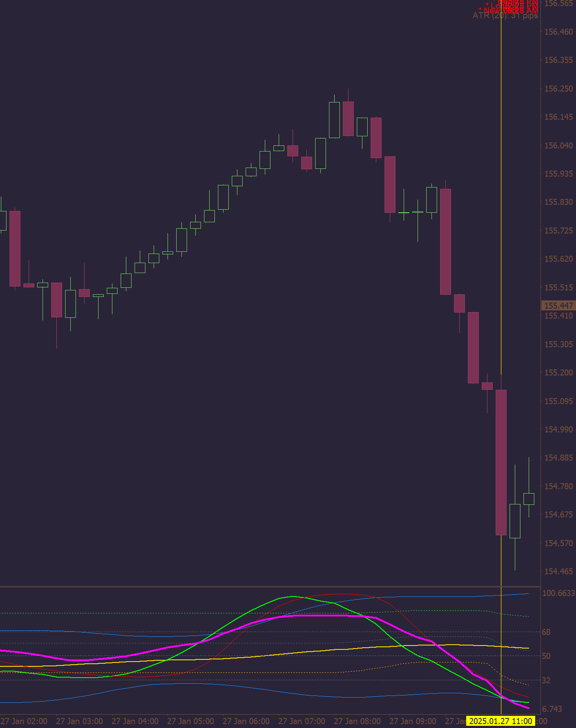Click the separator between chart and indicator window
Viewport: 576px width, 728px height.
[x=270, y=586]
